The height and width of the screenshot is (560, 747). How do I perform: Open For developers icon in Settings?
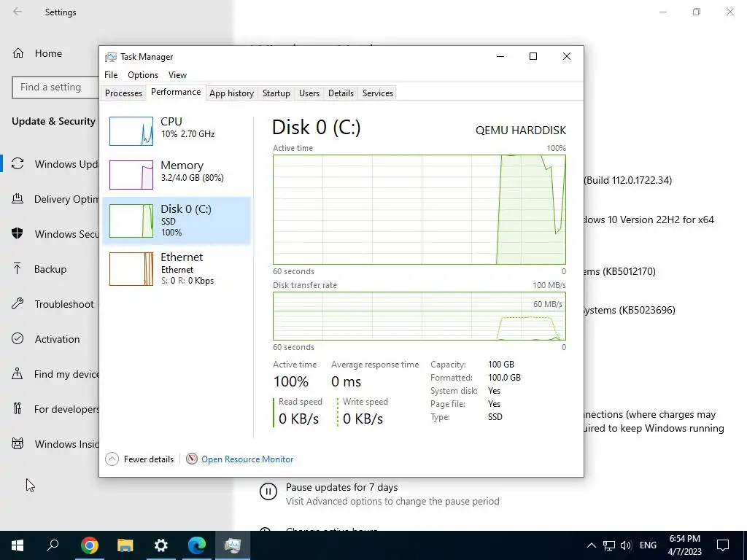tap(18, 408)
